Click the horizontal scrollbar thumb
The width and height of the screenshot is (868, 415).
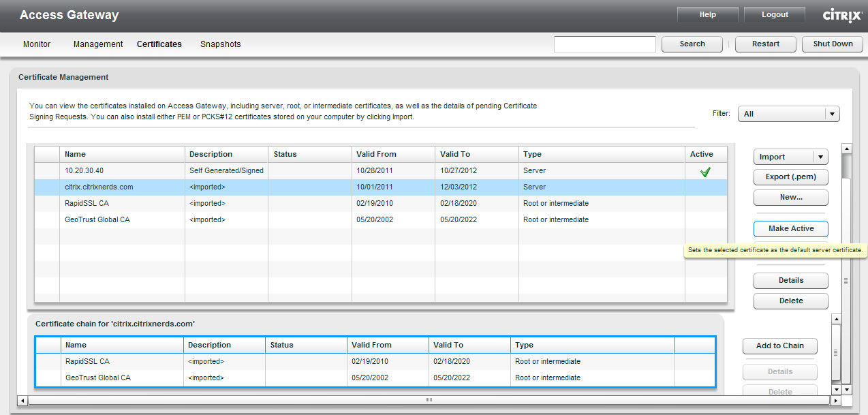pyautogui.click(x=429, y=401)
